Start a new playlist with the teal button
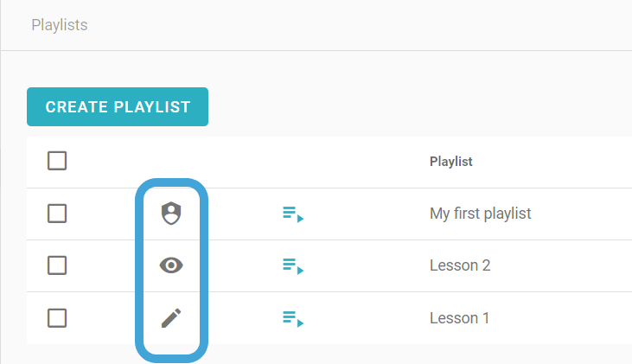This screenshot has height=364, width=632. coord(118,107)
